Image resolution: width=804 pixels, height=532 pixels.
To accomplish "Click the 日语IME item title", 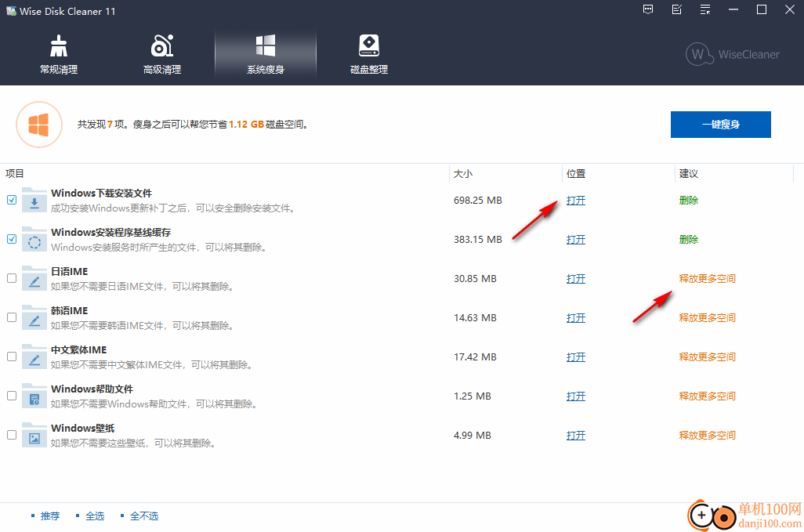I will (69, 272).
